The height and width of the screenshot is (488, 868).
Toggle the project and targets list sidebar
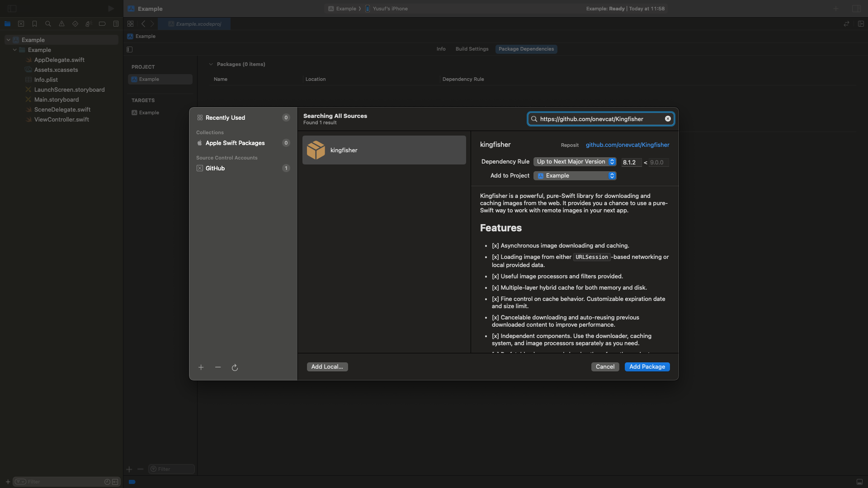point(130,49)
